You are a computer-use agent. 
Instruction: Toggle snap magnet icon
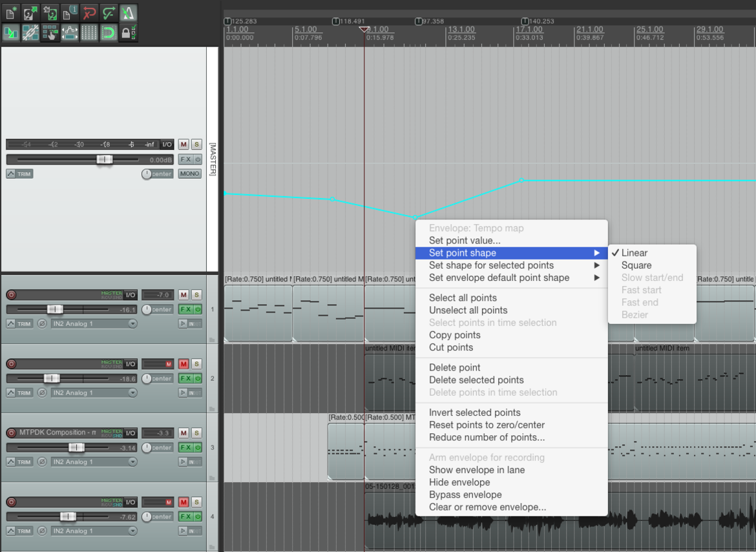(x=109, y=33)
